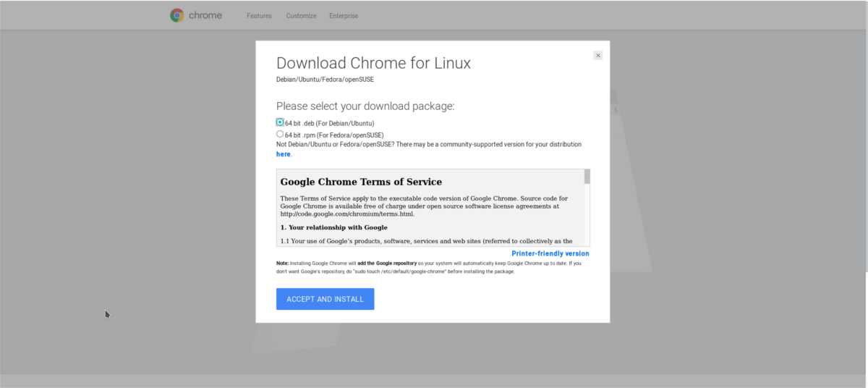The image size is (868, 388).
Task: Open the Features menu item
Action: pyautogui.click(x=259, y=16)
